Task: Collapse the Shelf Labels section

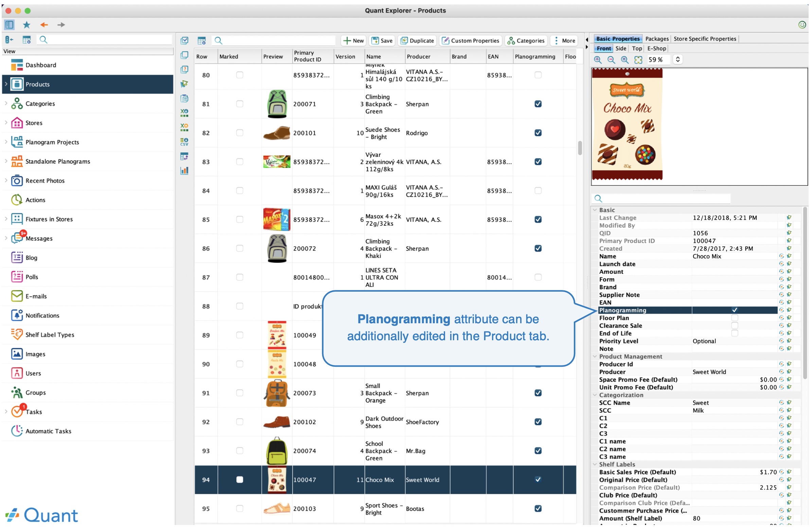Action: click(595, 464)
